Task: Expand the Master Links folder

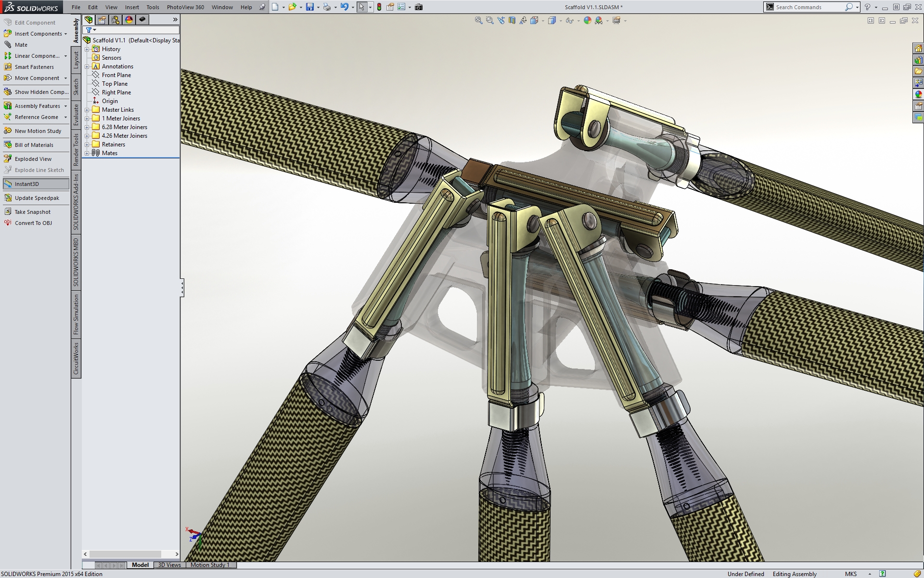Action: coord(87,110)
